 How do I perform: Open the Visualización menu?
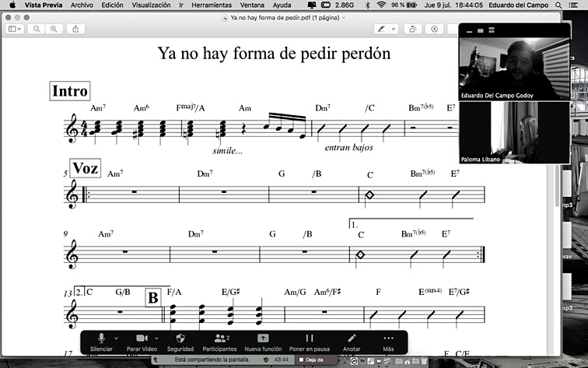[151, 5]
